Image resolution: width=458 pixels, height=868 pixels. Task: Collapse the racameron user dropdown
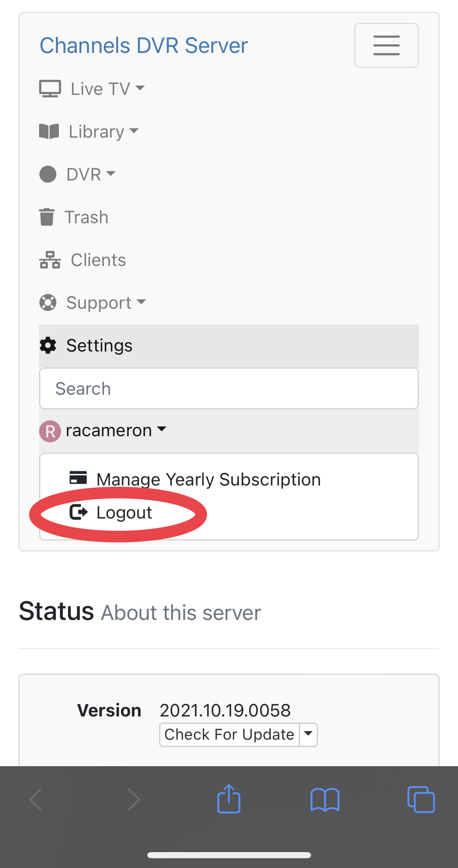116,431
